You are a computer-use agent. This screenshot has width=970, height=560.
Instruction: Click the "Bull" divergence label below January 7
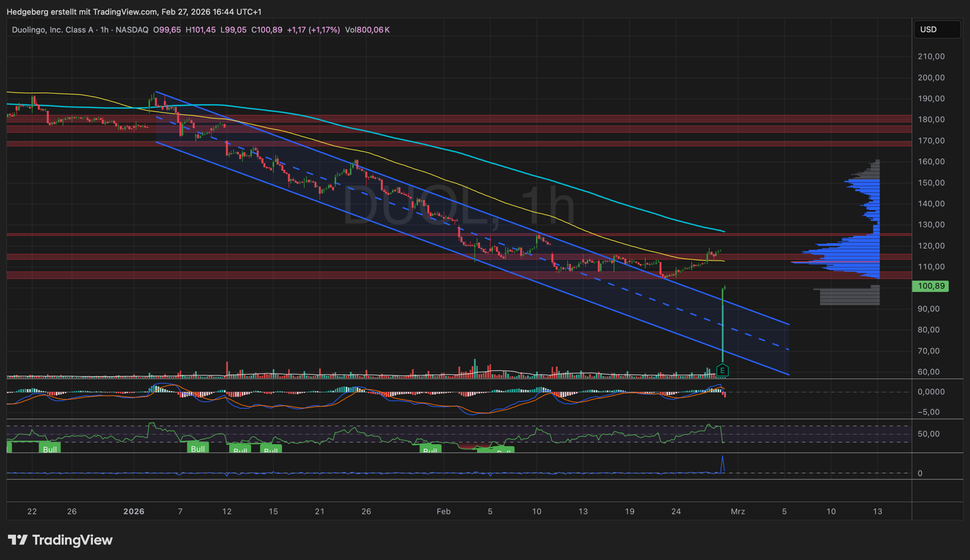pos(198,448)
